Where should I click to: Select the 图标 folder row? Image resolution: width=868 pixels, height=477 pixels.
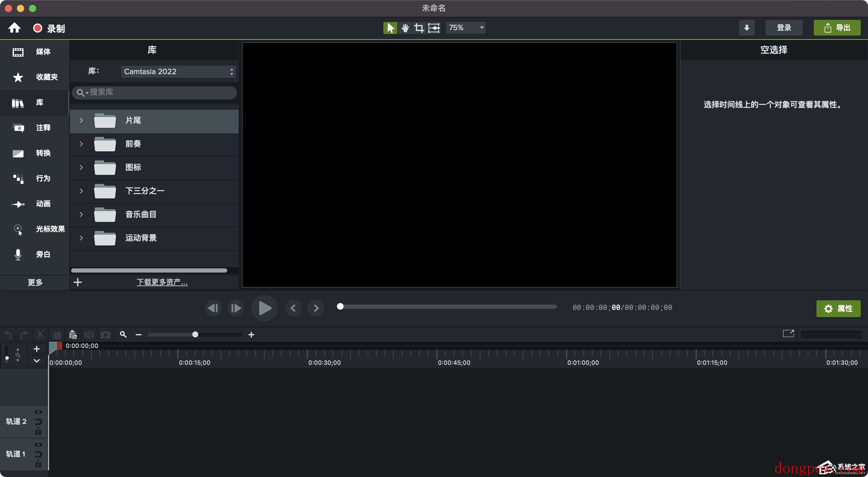[154, 168]
